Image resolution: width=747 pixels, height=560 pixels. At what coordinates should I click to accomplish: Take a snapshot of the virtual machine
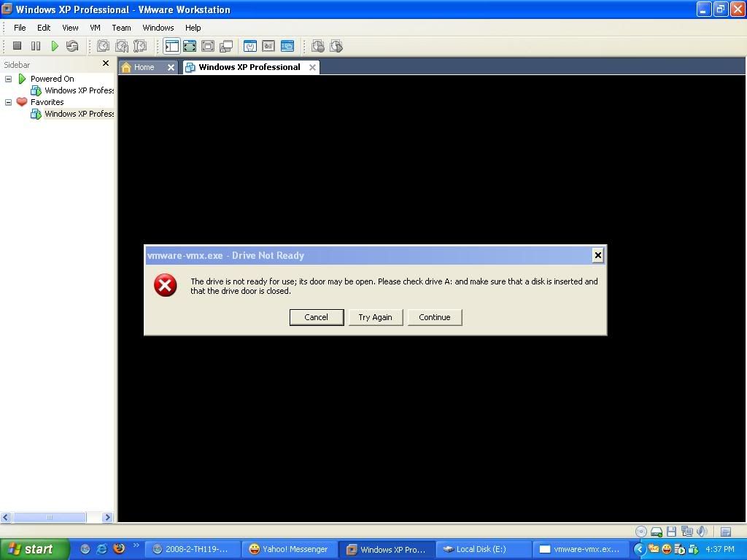click(x=102, y=46)
